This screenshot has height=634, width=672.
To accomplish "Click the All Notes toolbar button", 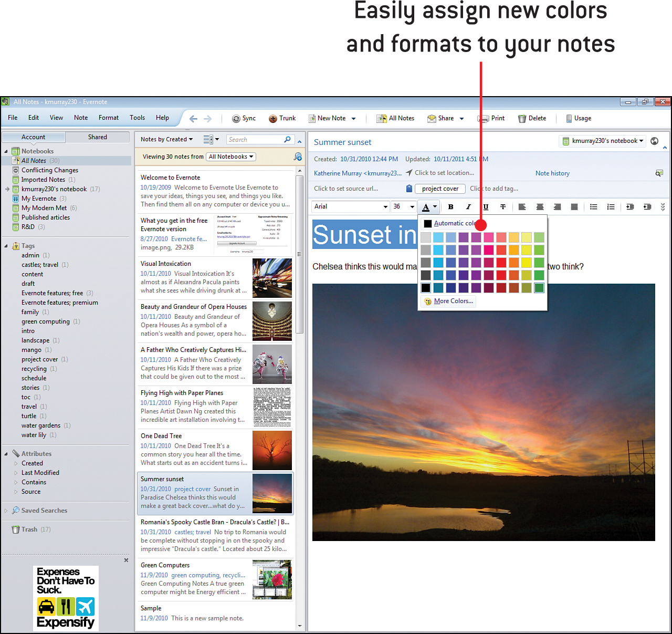I will pos(395,119).
